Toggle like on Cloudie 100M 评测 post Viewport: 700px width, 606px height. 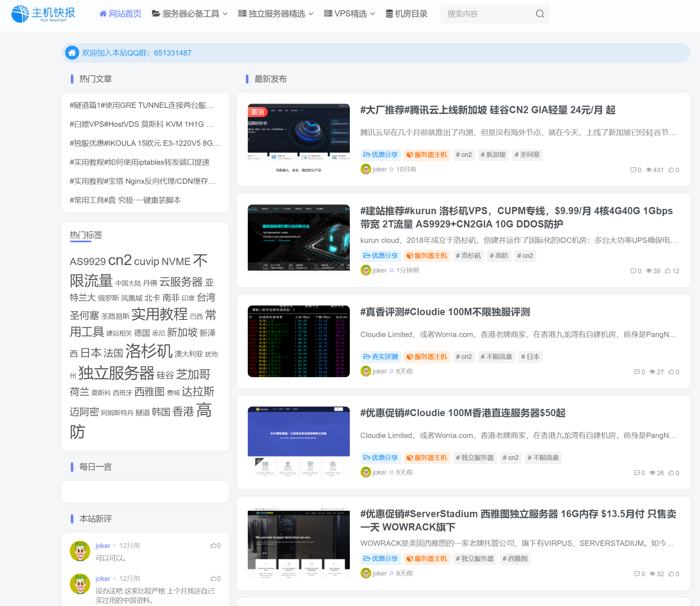671,372
